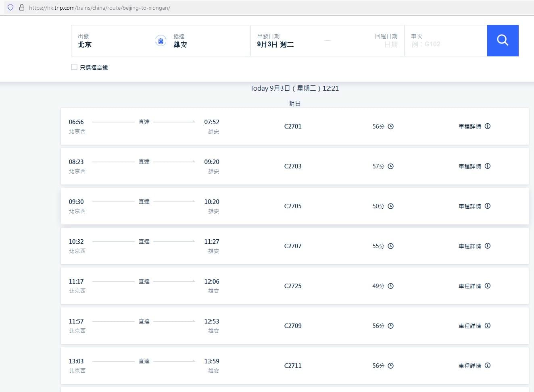Click the URL in the address bar
This screenshot has height=392, width=534.
click(100, 8)
